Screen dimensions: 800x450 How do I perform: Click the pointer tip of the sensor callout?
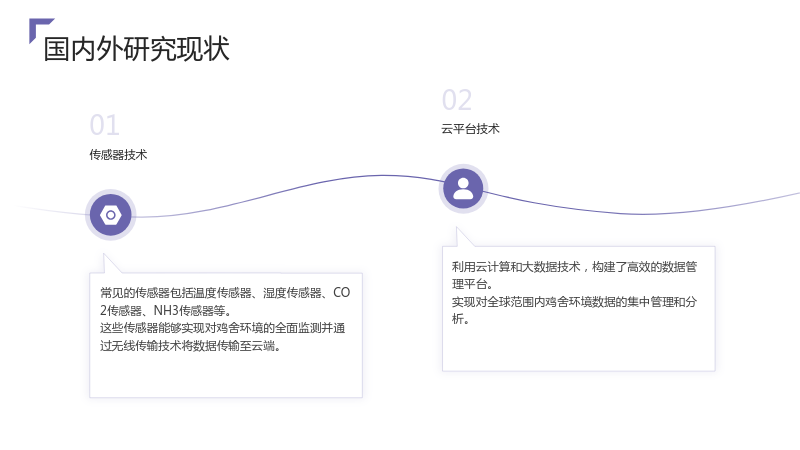[105, 255]
